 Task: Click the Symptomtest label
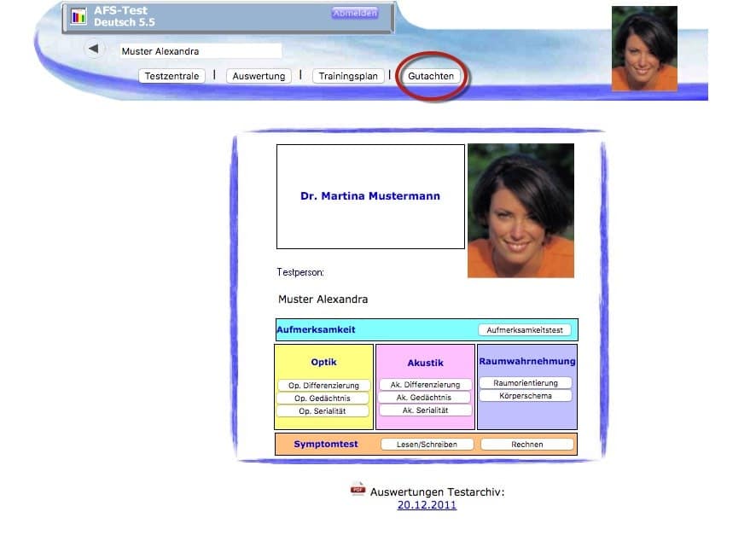pos(326,444)
